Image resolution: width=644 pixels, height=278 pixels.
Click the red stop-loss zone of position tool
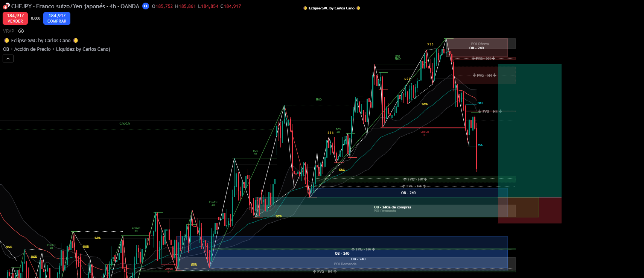click(550, 211)
